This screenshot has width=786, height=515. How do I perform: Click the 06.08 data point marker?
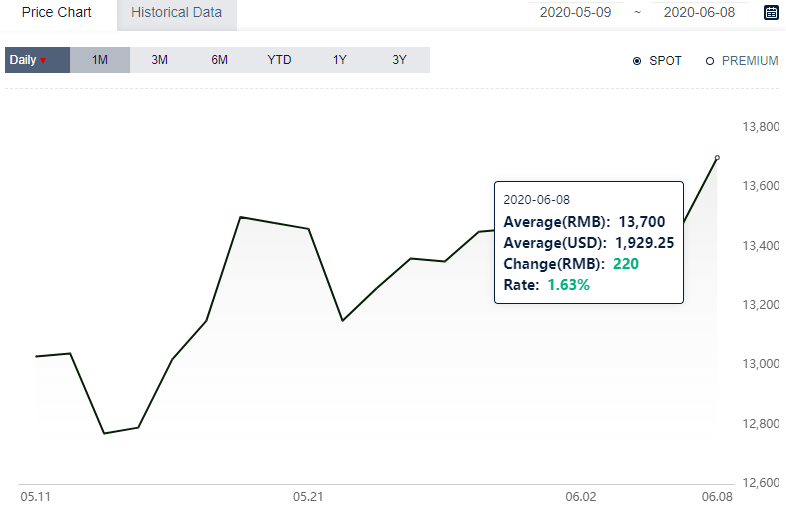coord(717,157)
